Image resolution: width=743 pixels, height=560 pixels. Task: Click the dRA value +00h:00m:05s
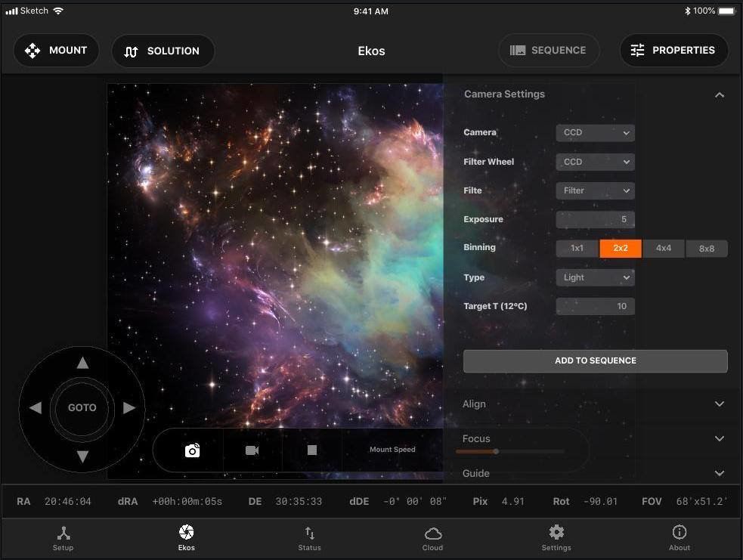pos(187,501)
